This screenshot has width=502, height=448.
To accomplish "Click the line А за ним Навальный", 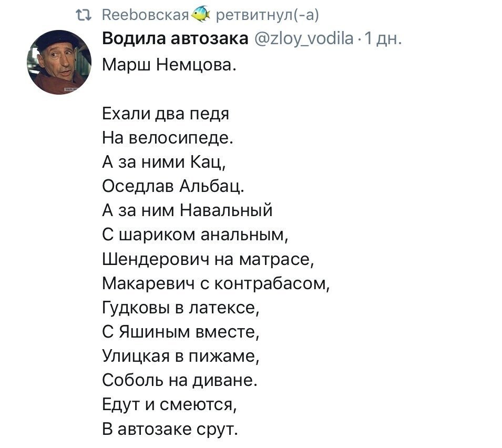I will (x=188, y=211).
